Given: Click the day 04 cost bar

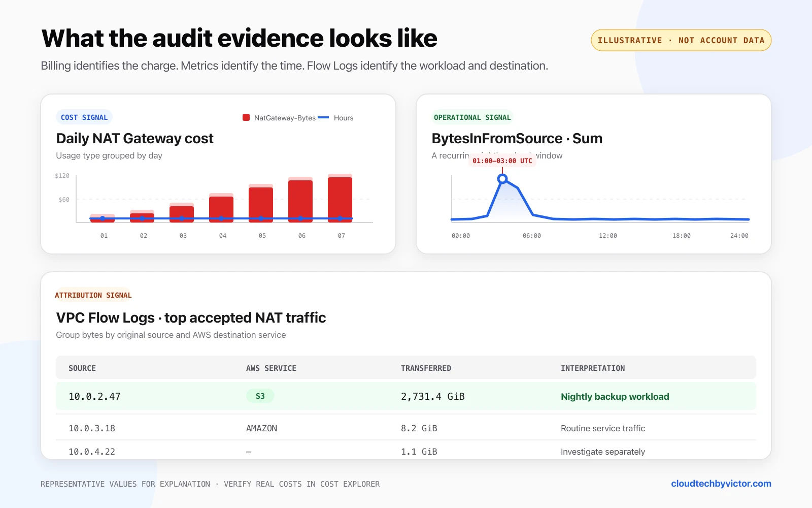Looking at the screenshot, I should pyautogui.click(x=221, y=208).
